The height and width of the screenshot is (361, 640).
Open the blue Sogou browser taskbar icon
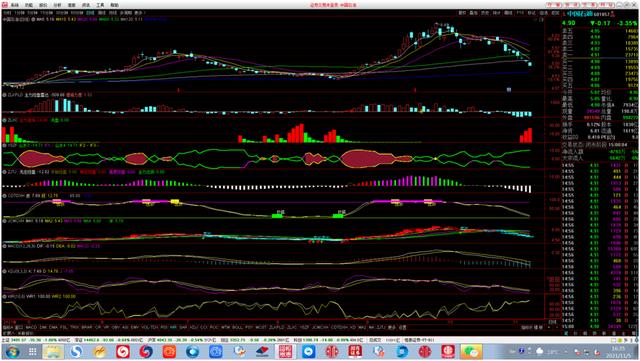(x=76, y=351)
